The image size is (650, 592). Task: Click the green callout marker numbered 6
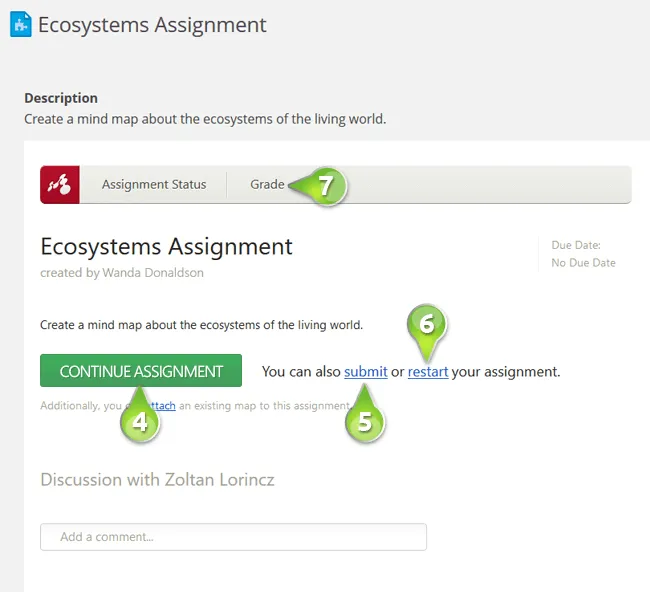[x=426, y=325]
